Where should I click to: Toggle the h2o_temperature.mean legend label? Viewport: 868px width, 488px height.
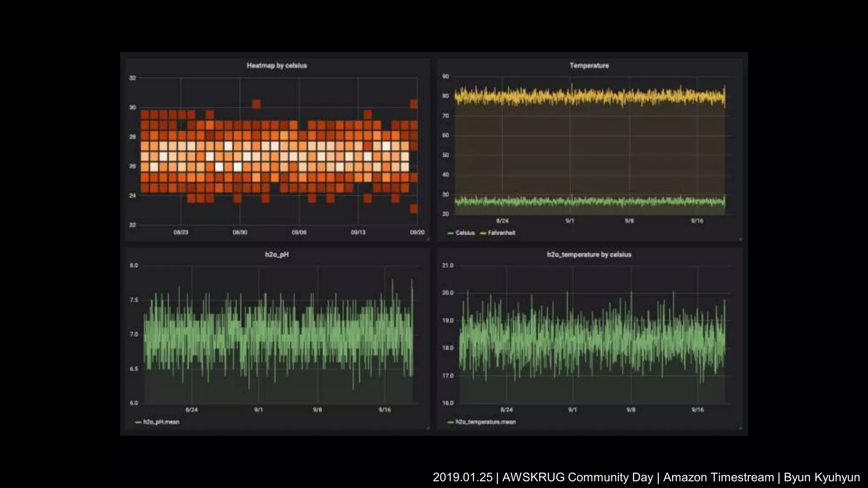[x=485, y=422]
